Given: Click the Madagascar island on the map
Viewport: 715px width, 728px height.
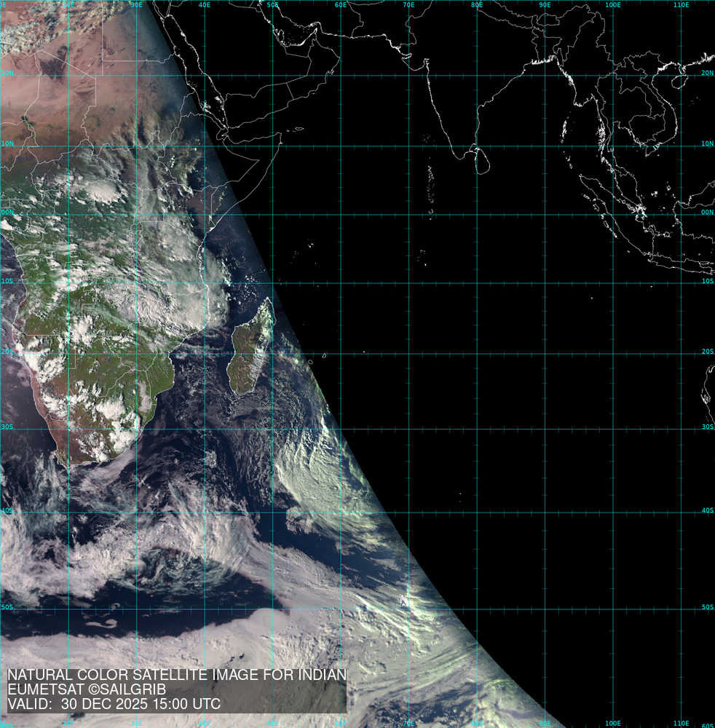Looking at the screenshot, I should (250, 349).
